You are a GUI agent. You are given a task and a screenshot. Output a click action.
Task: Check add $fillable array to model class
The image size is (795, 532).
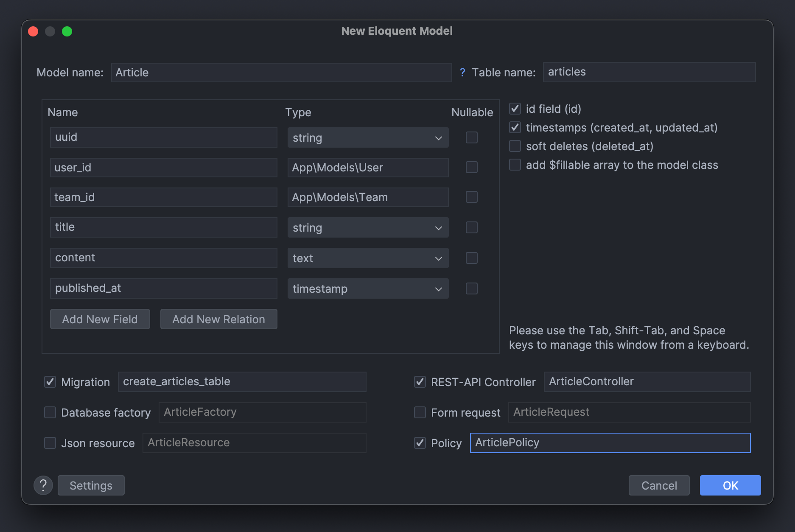(515, 165)
